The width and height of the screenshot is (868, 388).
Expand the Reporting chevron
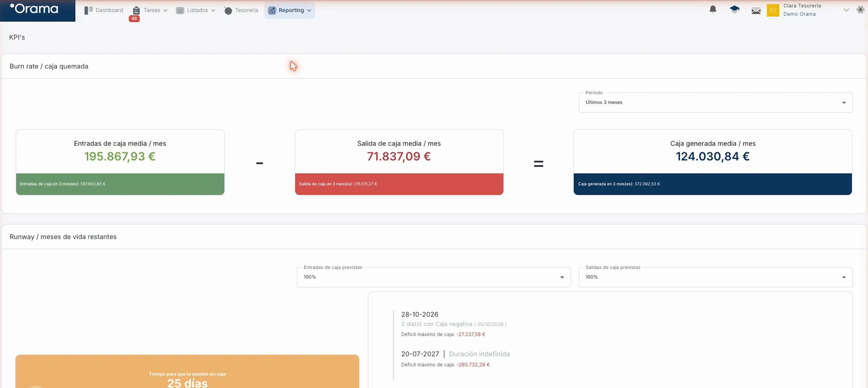(x=309, y=10)
